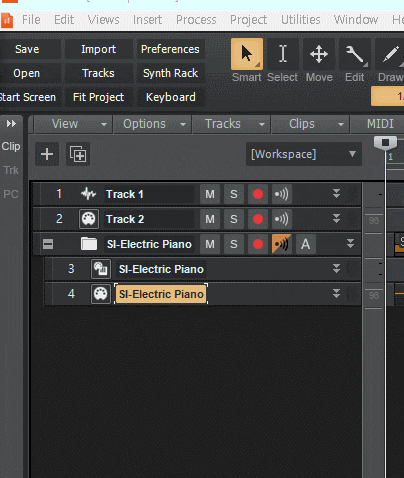
Task: Click the highlighted track 4 name field
Action: tap(161, 294)
